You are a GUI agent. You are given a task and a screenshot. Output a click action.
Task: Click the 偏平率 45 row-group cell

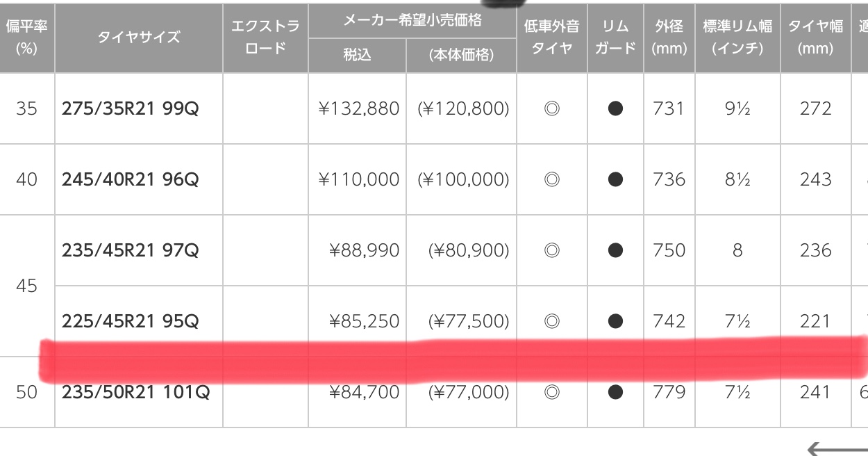(x=26, y=286)
